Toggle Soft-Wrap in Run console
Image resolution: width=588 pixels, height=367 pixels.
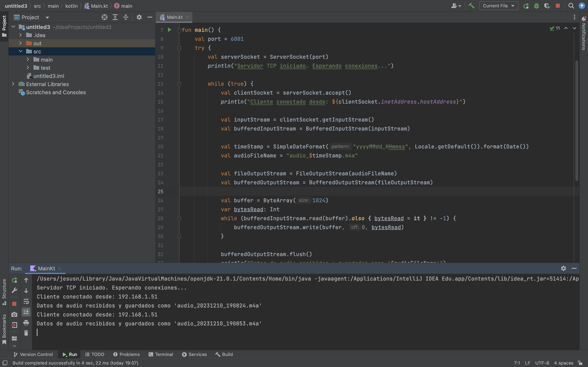[x=26, y=301]
